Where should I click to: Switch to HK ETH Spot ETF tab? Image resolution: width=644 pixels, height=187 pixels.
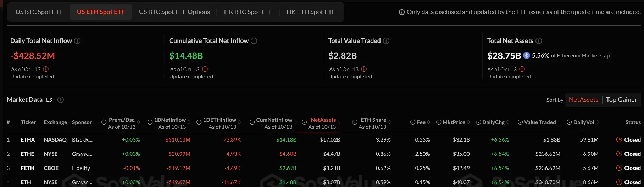[x=311, y=12]
